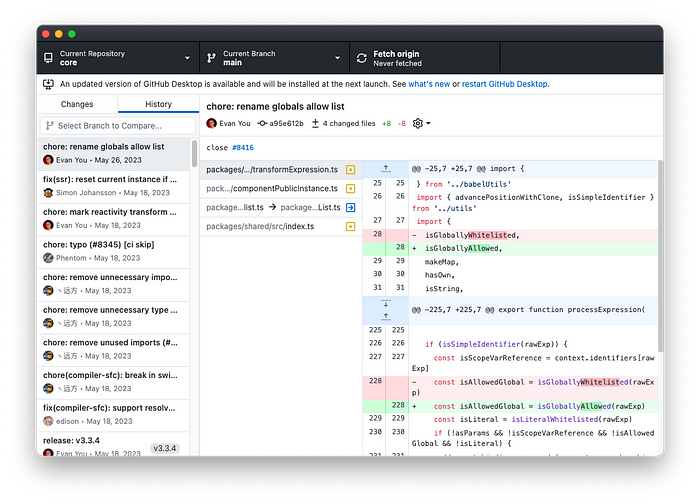700x504 pixels.
Task: Click the diff view vertical scrollbar
Action: pyautogui.click(x=660, y=255)
